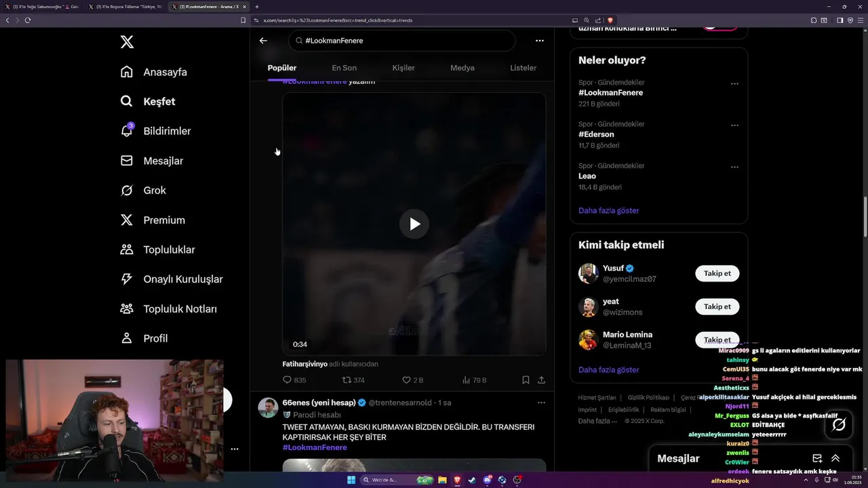This screenshot has height=488, width=868.
Task: Open Topluluklar in the sidebar
Action: coord(157,249)
